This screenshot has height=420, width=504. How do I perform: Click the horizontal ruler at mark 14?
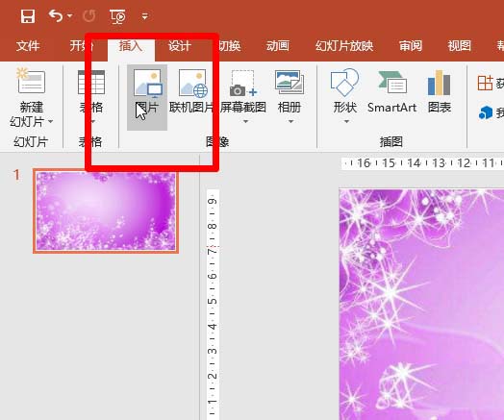click(414, 163)
